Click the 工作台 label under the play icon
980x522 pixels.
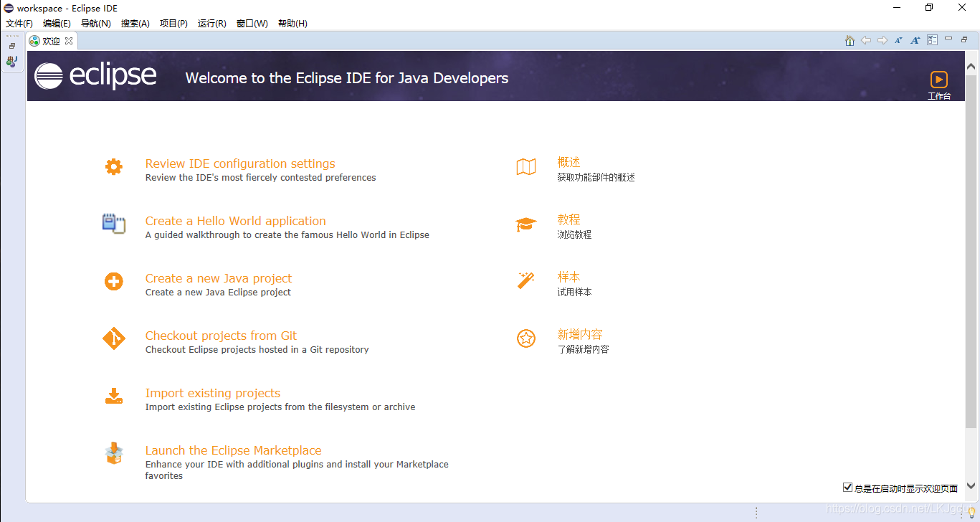(x=939, y=96)
